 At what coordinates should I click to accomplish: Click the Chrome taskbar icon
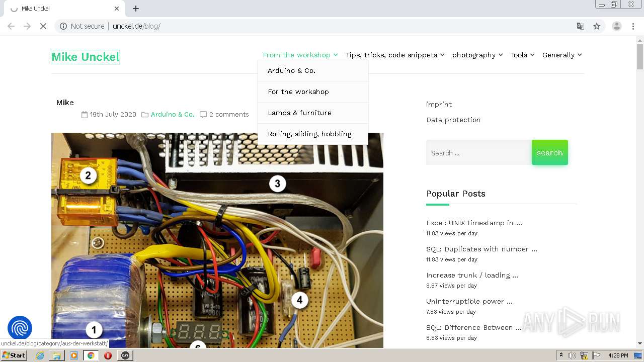click(91, 355)
